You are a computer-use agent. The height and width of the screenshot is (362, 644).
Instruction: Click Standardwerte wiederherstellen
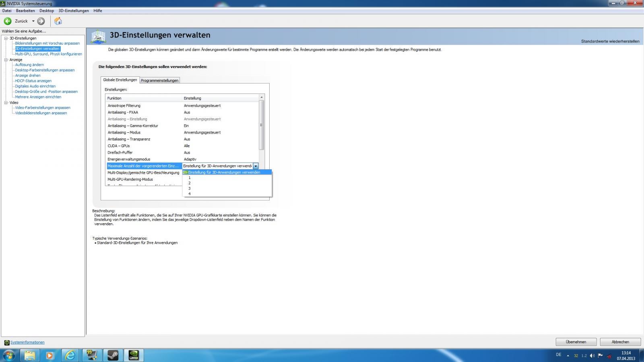[x=610, y=41]
